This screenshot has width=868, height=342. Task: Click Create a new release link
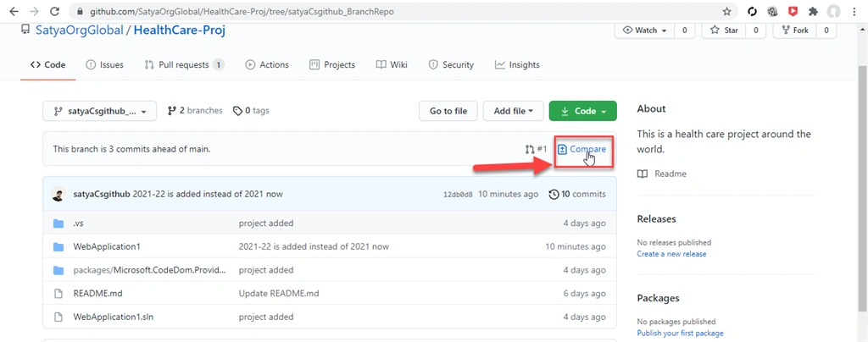671,254
